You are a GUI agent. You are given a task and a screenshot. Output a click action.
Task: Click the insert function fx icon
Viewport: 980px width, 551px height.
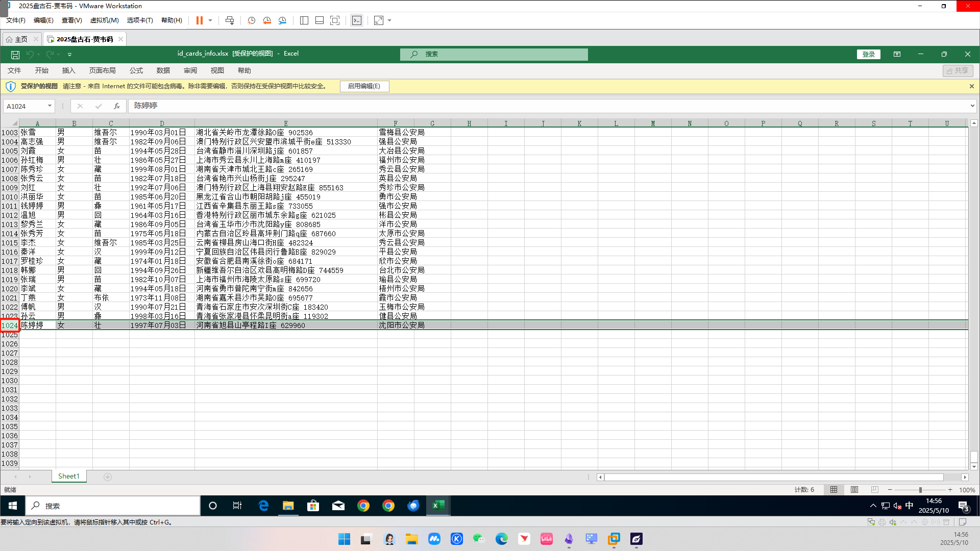[x=117, y=106]
